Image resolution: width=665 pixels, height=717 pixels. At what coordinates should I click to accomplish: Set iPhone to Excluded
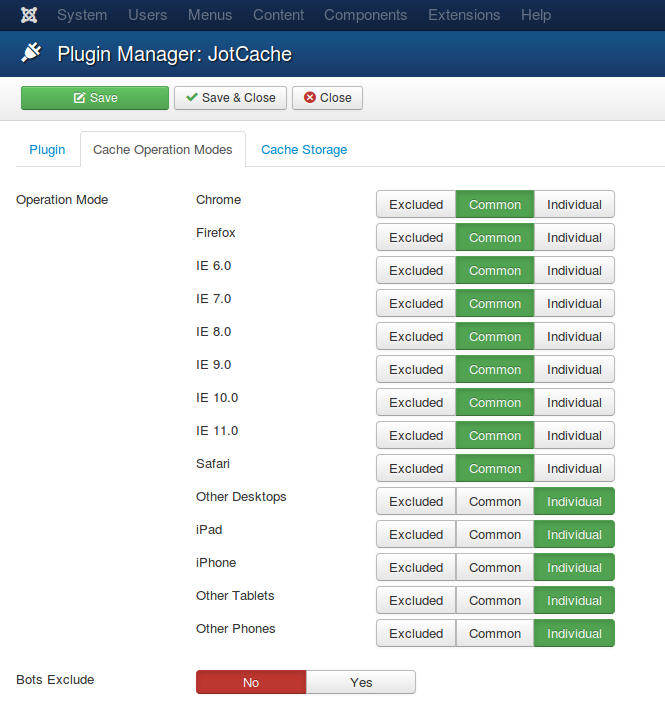click(416, 567)
